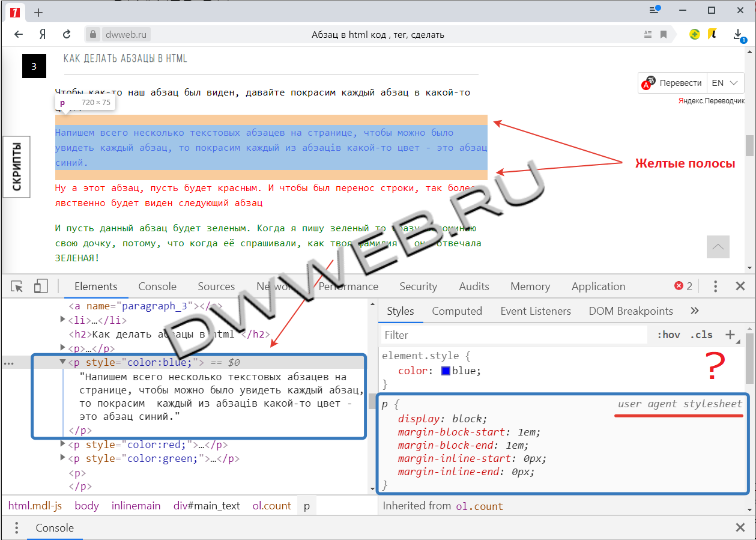
Task: Switch to the Sources tab
Action: [x=216, y=287]
